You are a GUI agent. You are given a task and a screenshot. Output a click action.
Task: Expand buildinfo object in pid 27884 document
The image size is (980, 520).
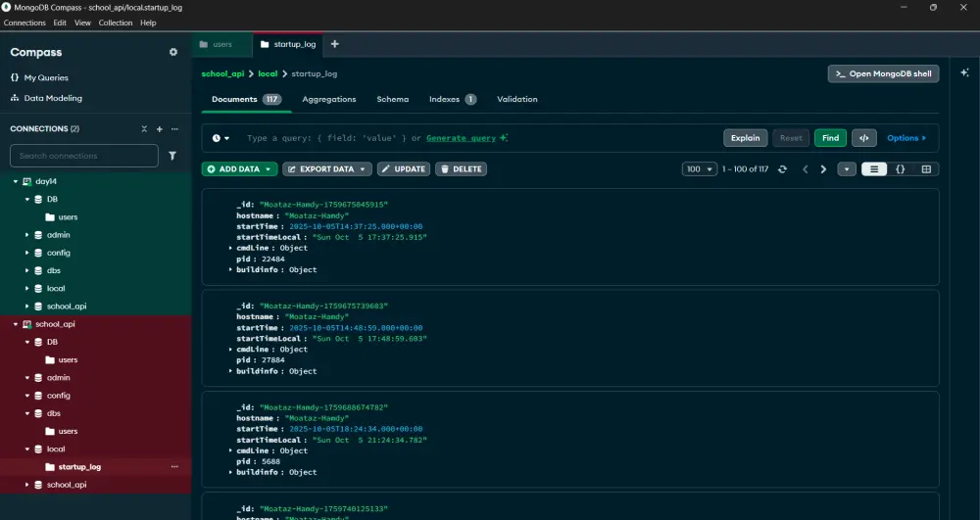230,371
